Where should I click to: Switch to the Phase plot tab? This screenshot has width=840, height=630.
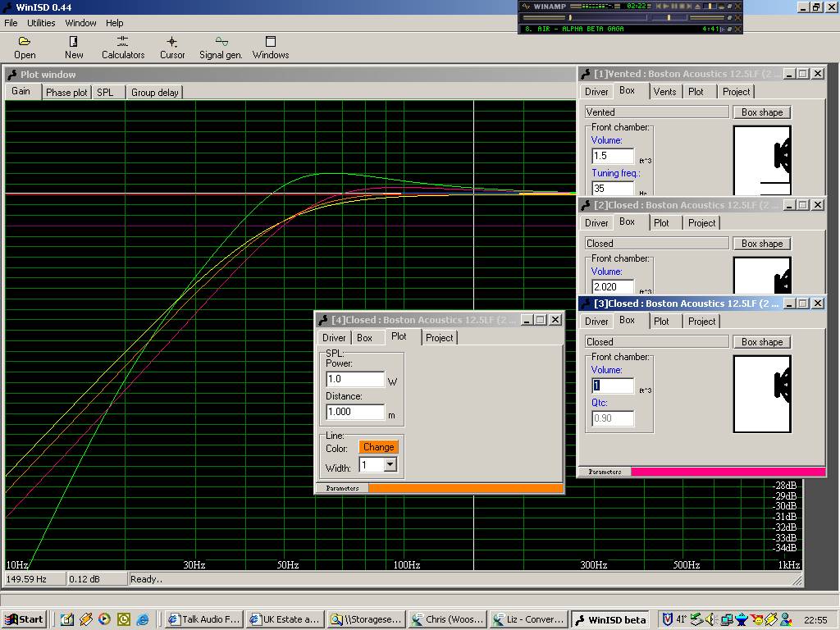(x=66, y=93)
